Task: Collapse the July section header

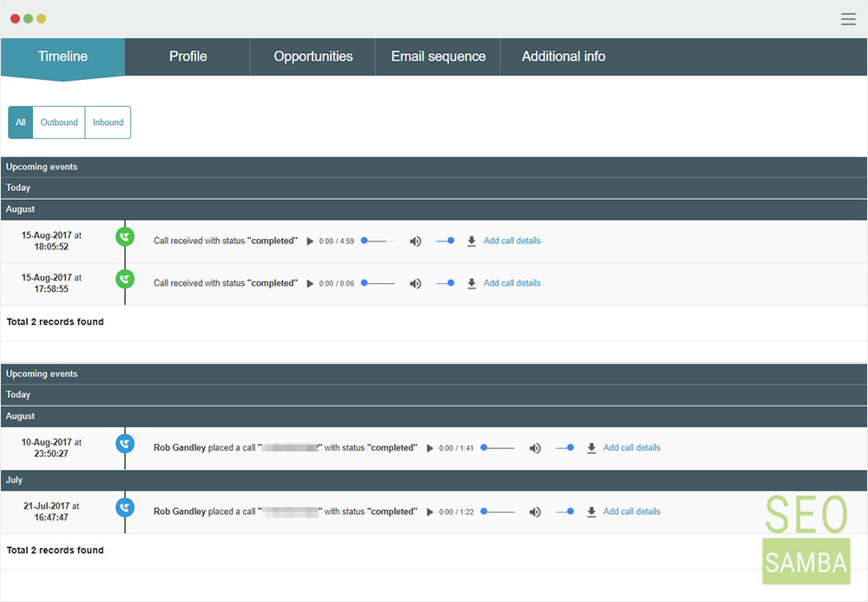Action: [x=434, y=480]
